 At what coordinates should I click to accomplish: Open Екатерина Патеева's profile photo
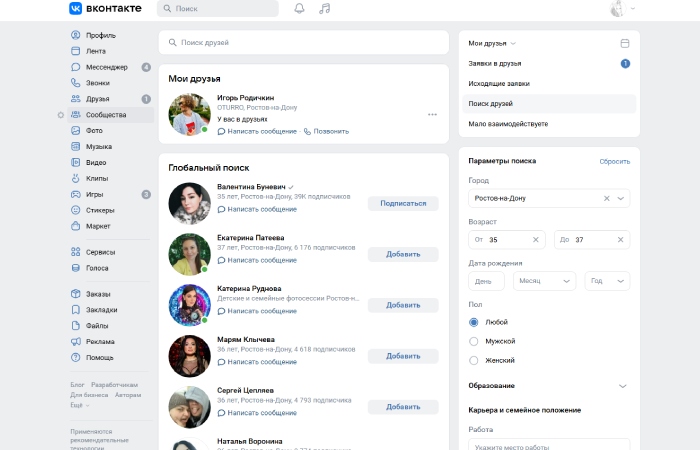pyautogui.click(x=189, y=254)
